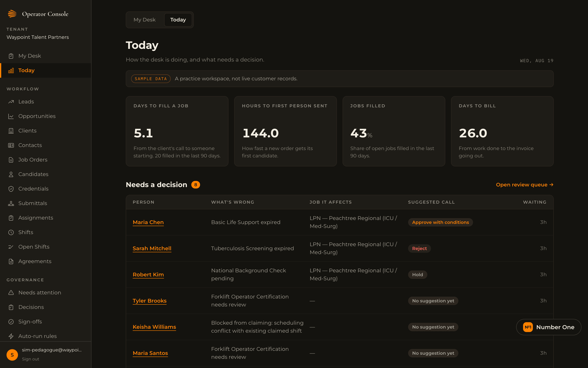Click the Agreements document icon
Image resolution: width=588 pixels, height=368 pixels.
[x=11, y=261]
